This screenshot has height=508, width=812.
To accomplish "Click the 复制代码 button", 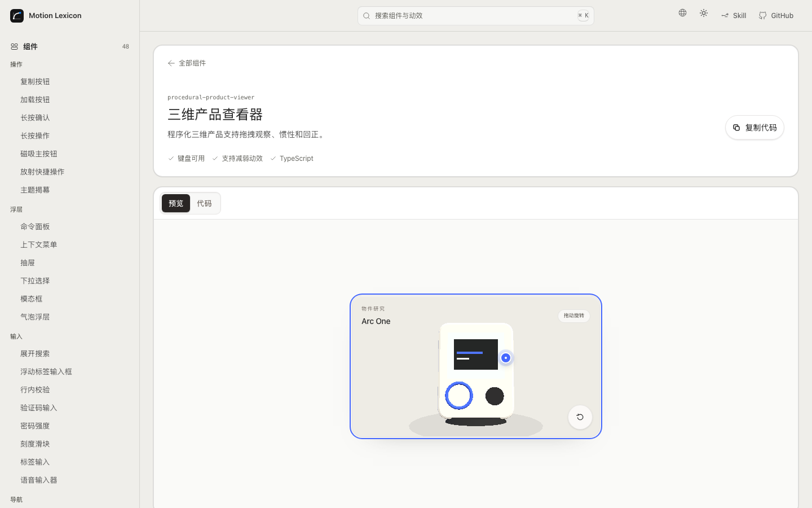I will [x=754, y=128].
